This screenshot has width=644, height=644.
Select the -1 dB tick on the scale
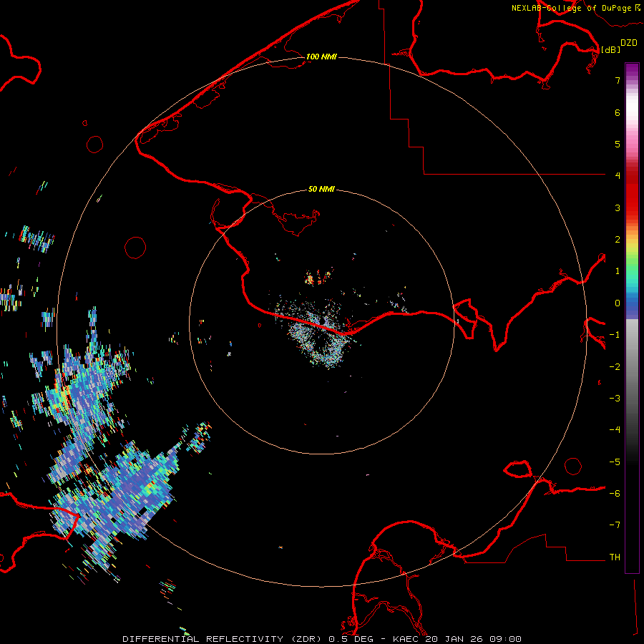click(615, 334)
